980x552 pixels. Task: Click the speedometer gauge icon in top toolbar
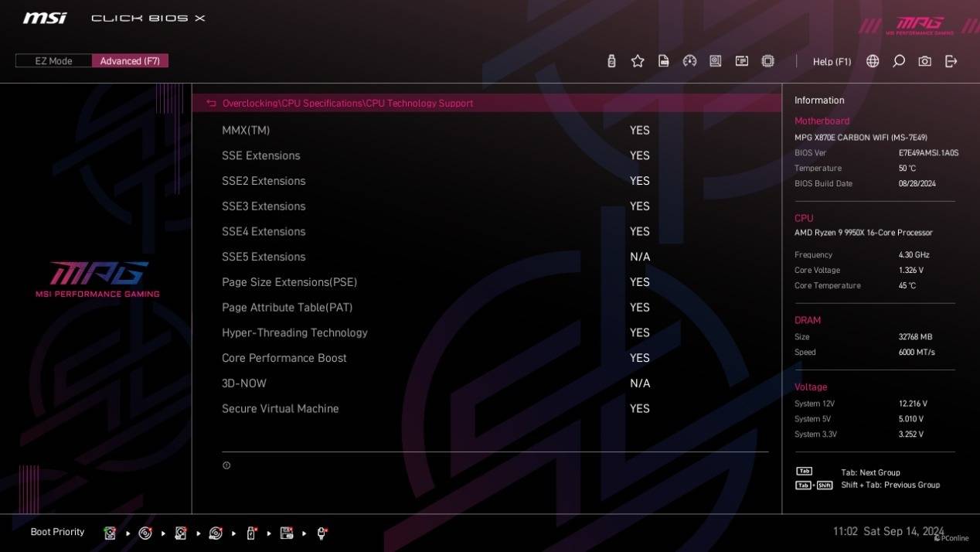pyautogui.click(x=690, y=61)
